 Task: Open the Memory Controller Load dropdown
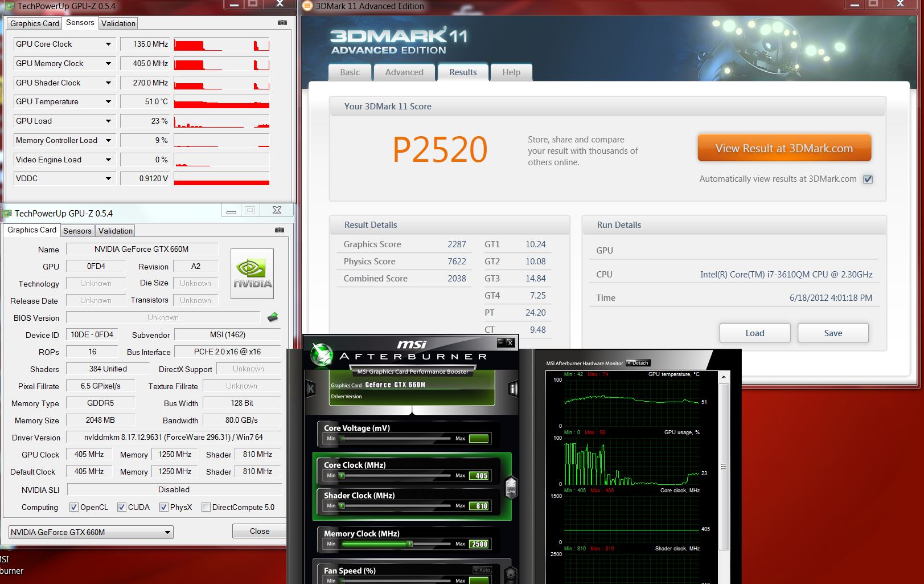pyautogui.click(x=108, y=140)
